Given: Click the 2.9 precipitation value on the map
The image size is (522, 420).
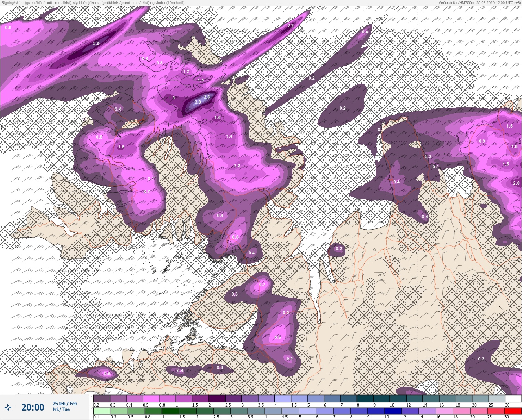Looking at the screenshot, I should point(96,43).
